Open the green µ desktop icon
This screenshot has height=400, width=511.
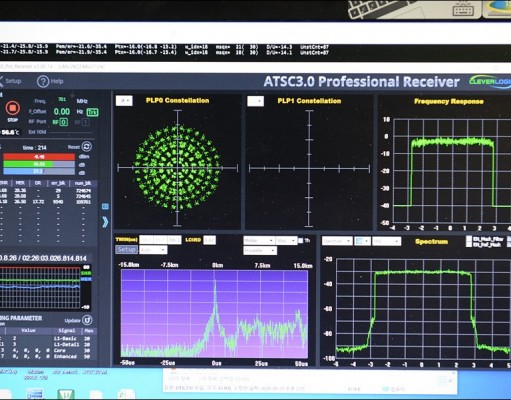coord(66,395)
